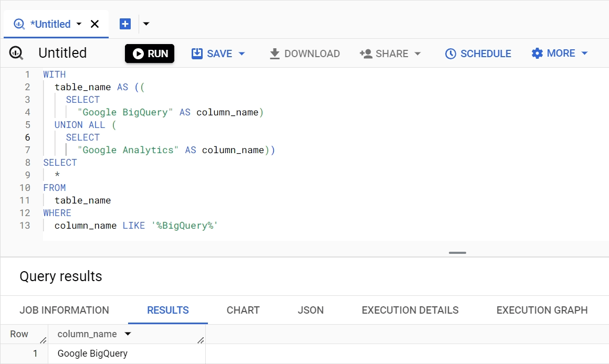Close the Untitled query tab

coord(94,24)
